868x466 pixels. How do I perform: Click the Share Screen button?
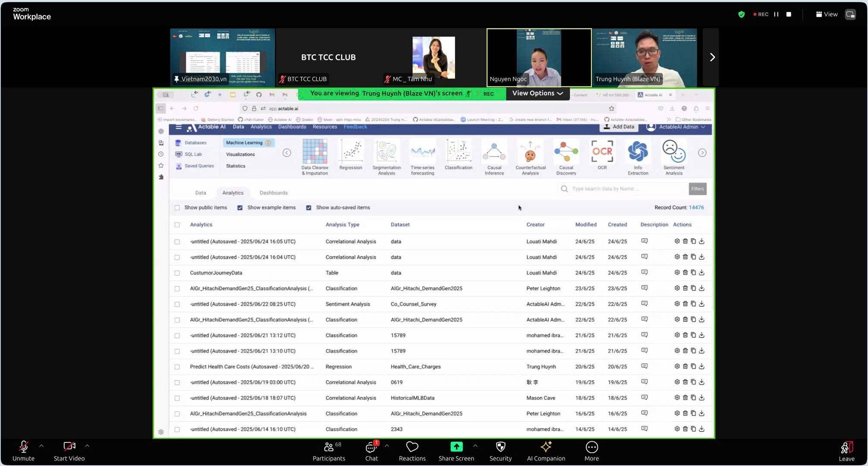(456, 447)
